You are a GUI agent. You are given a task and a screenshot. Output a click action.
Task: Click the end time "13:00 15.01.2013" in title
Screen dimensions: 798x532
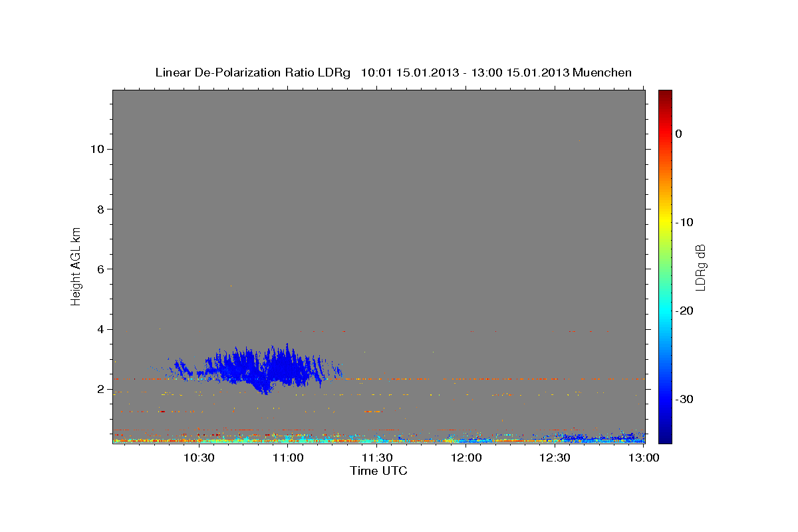pyautogui.click(x=520, y=72)
